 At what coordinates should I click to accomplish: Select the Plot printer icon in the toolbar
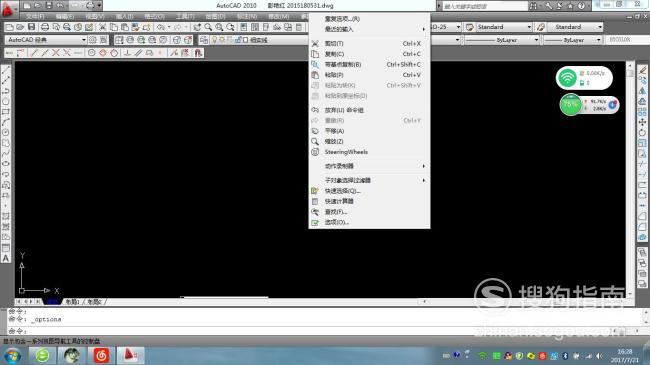45,27
